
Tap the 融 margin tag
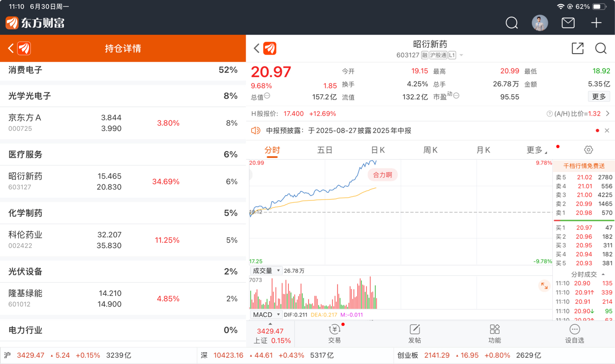pos(425,55)
